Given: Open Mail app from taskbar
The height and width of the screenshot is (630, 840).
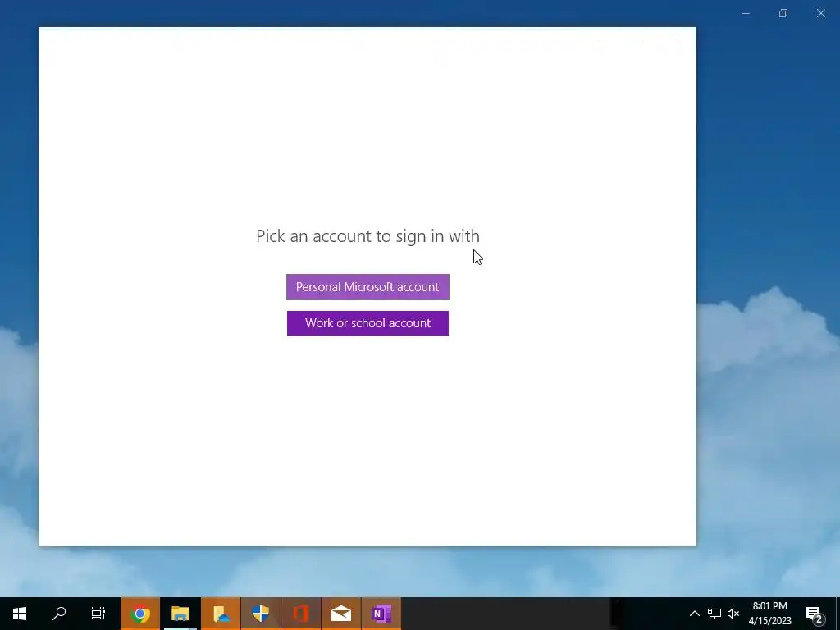Looking at the screenshot, I should (341, 614).
